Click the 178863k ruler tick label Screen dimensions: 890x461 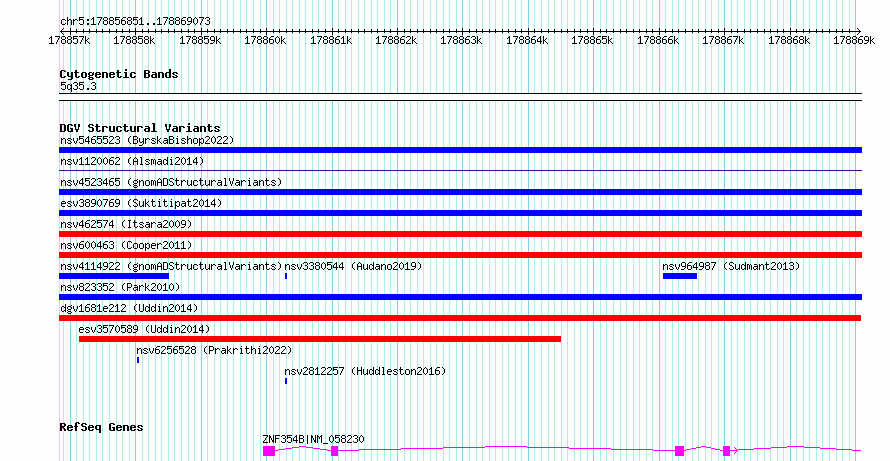click(462, 41)
